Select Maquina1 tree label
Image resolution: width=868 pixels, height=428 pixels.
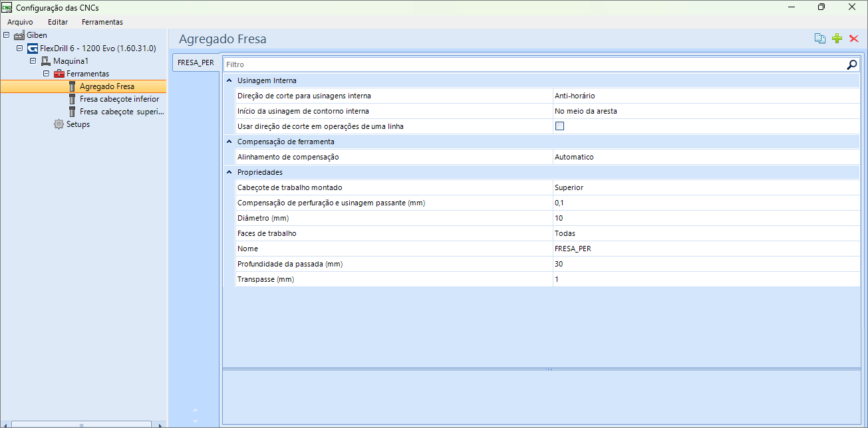click(71, 61)
